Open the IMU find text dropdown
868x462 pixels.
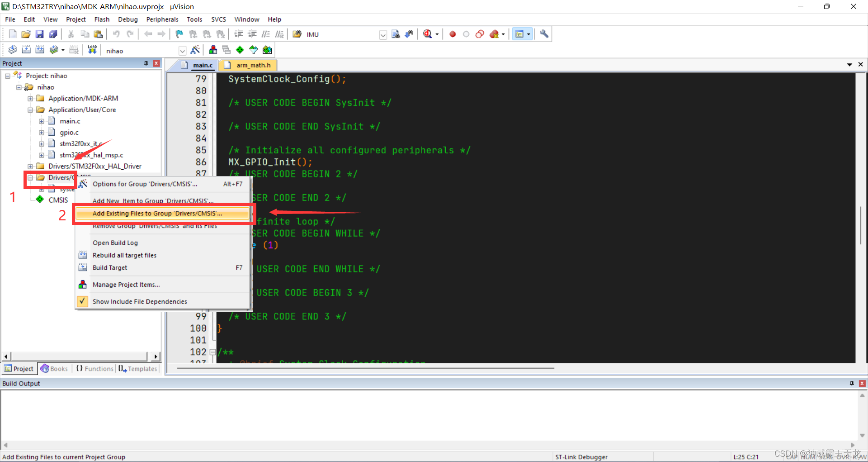click(x=383, y=35)
